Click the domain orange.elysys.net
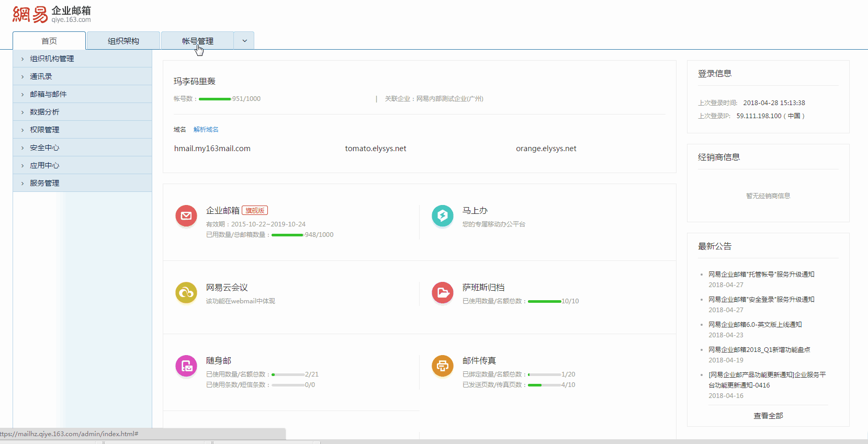This screenshot has width=868, height=444. tap(546, 149)
